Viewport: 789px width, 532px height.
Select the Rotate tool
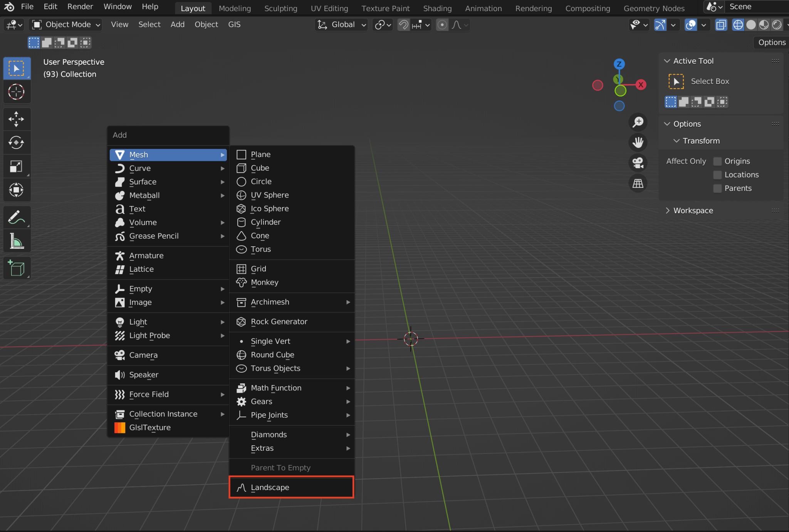pyautogui.click(x=17, y=142)
